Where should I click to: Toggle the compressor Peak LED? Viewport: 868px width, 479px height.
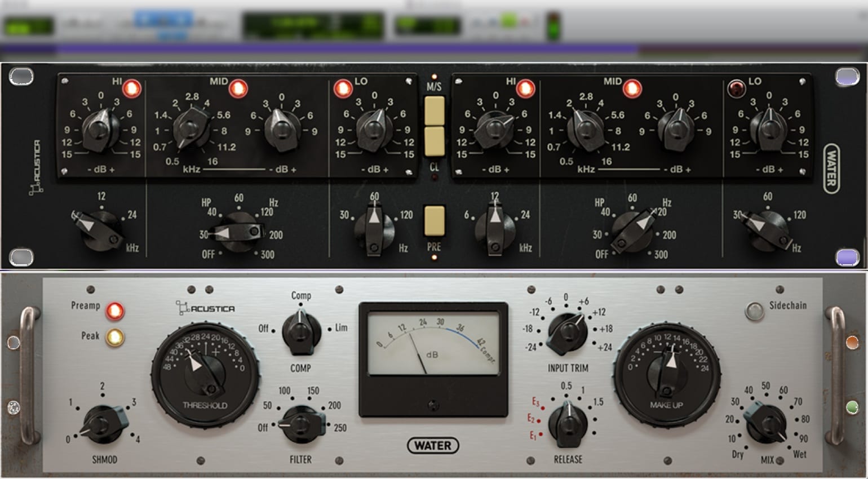click(115, 337)
